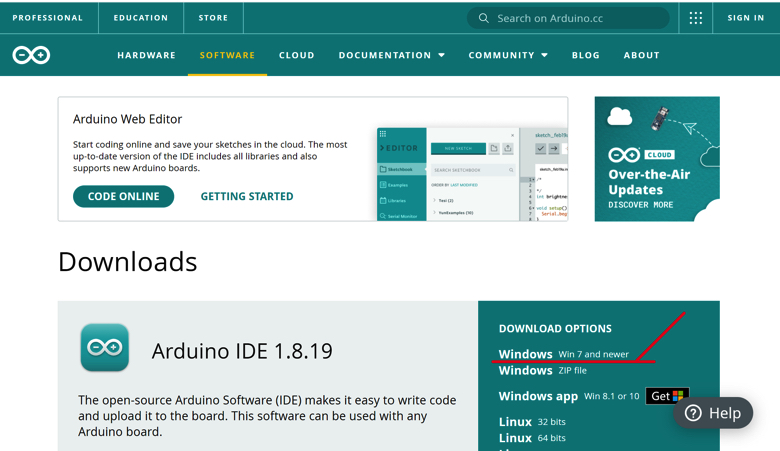The image size is (780, 451).
Task: Download Linux 32 bits version
Action: click(532, 422)
